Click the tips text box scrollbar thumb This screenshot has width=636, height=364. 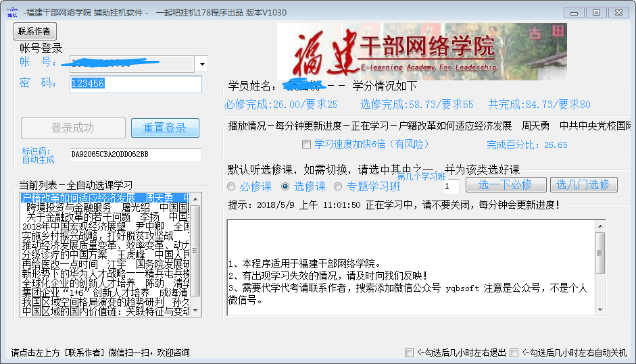600,253
